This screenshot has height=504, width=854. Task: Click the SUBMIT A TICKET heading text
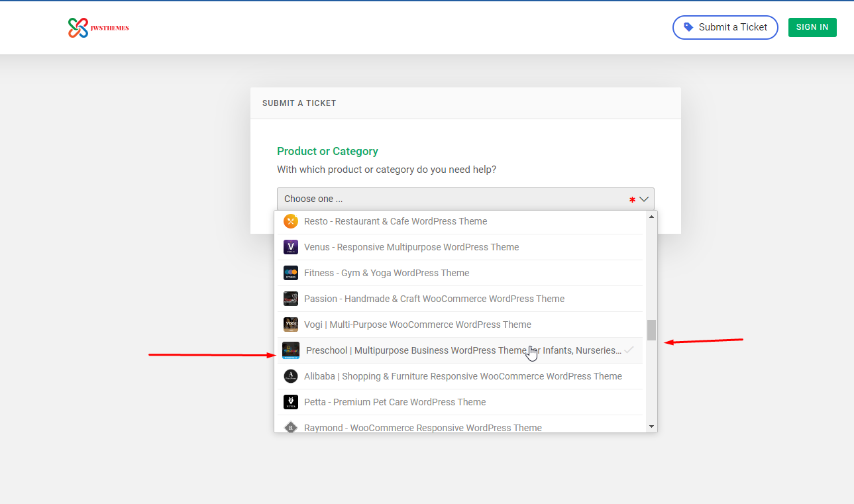click(299, 103)
